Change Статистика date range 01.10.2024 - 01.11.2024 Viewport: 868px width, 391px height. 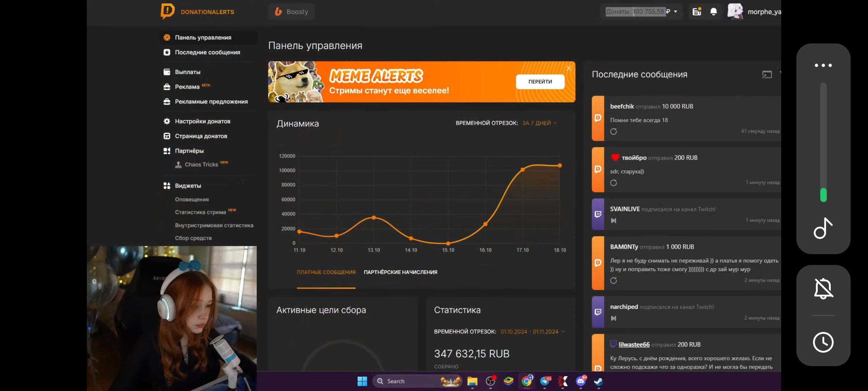[532, 332]
